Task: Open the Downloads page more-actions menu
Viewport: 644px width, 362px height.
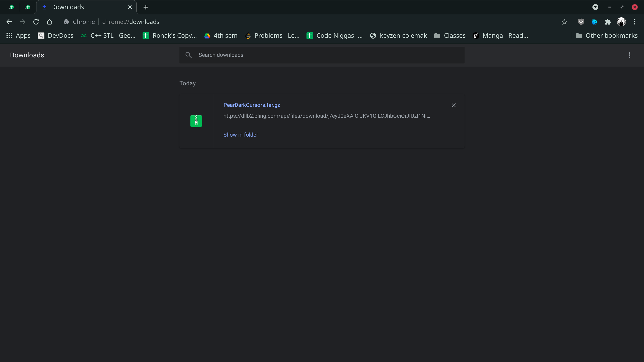Action: pos(630,55)
